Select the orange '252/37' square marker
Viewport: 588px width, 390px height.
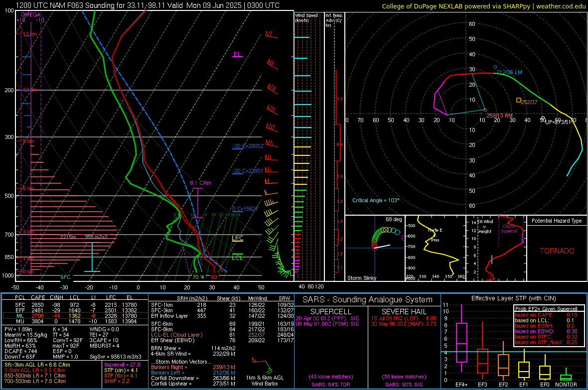(x=519, y=100)
